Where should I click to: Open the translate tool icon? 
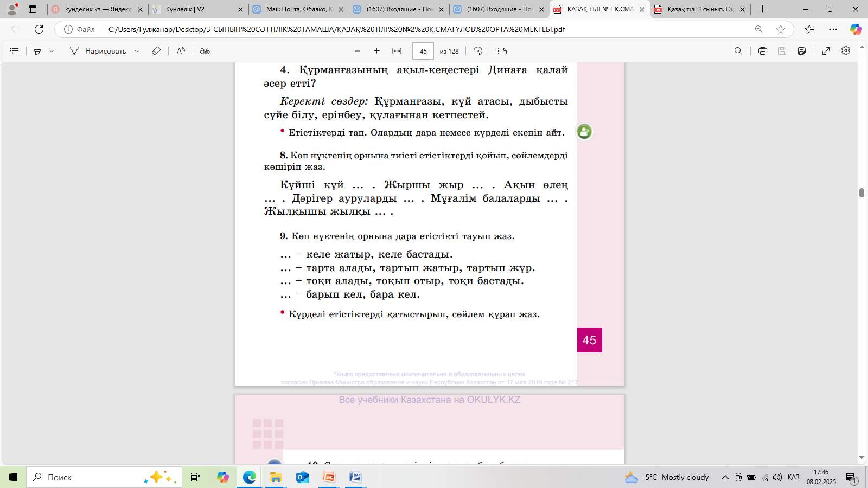point(205,51)
